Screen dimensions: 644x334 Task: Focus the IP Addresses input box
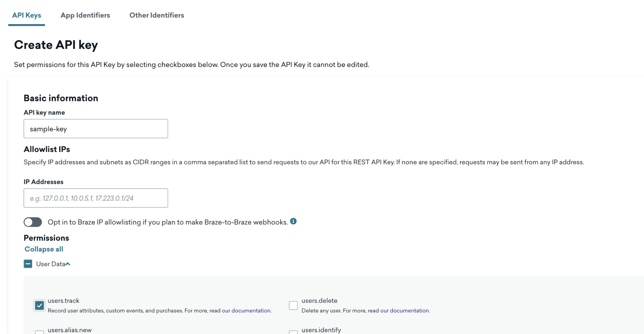(96, 198)
